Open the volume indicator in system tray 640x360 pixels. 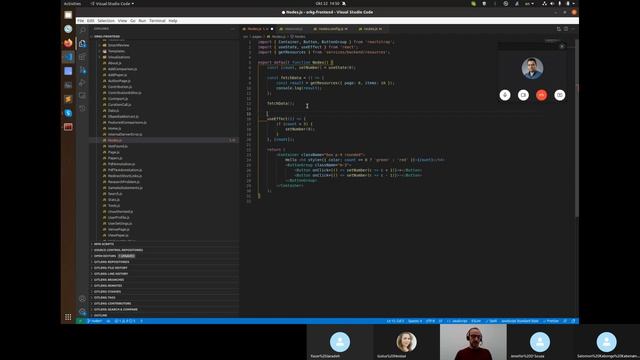pos(552,4)
